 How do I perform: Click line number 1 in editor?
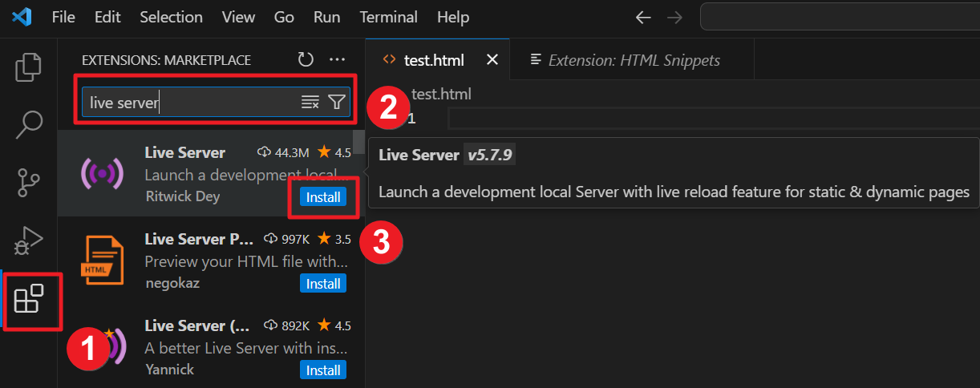[411, 119]
